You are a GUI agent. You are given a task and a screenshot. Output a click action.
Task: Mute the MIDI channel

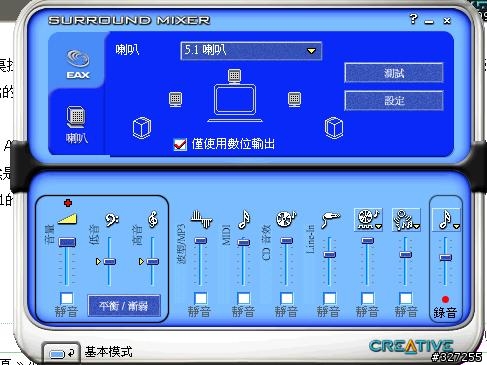pyautogui.click(x=244, y=298)
